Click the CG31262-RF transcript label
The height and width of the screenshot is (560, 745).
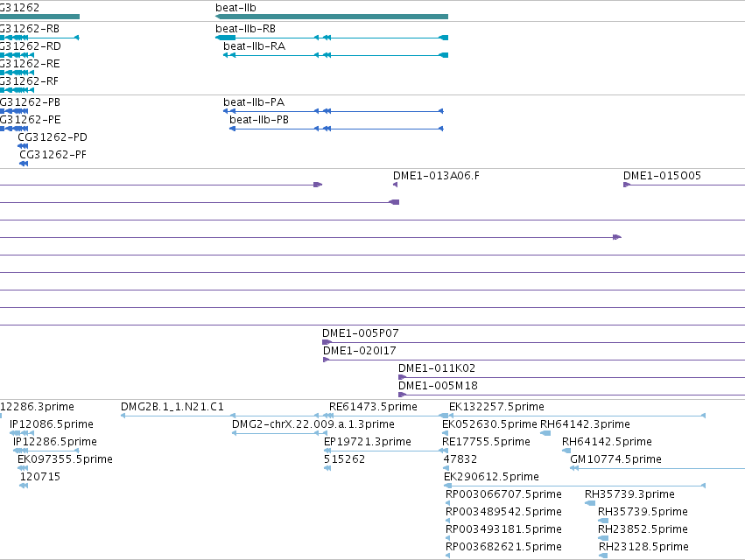[30, 81]
